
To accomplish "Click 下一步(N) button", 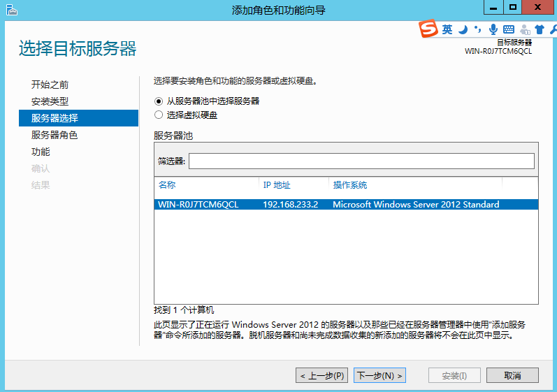I will coord(379,376).
